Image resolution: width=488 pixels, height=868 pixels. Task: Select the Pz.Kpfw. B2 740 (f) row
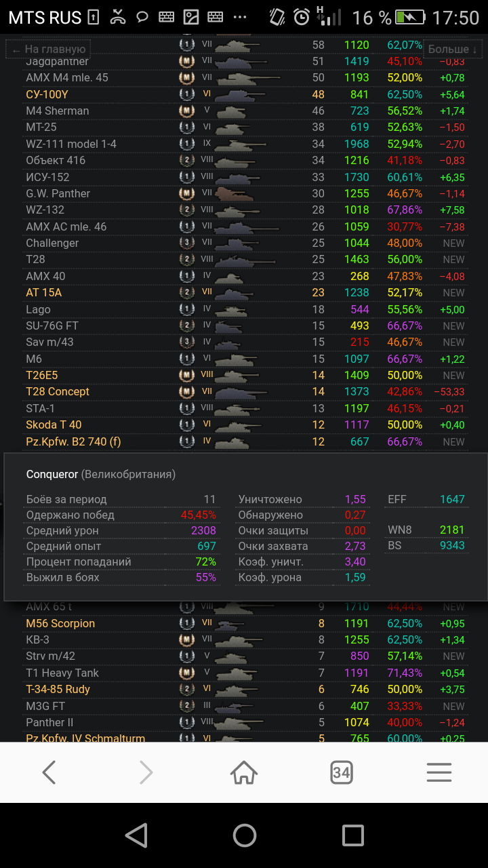coord(244,441)
